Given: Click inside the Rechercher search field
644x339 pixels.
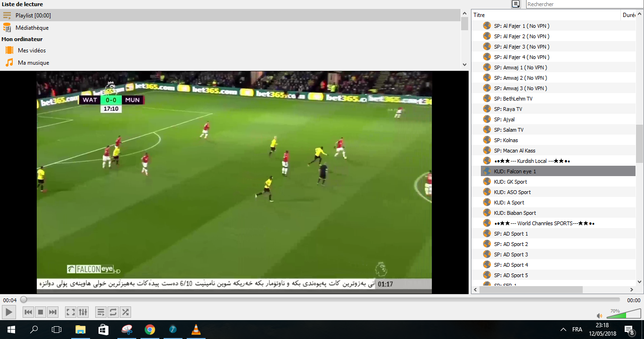Looking at the screenshot, I should 580,4.
